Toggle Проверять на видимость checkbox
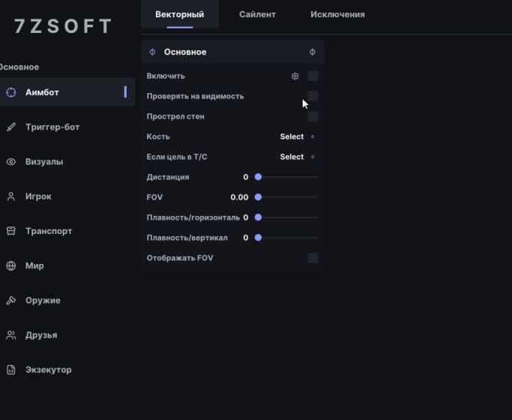512x420 pixels. click(x=313, y=96)
